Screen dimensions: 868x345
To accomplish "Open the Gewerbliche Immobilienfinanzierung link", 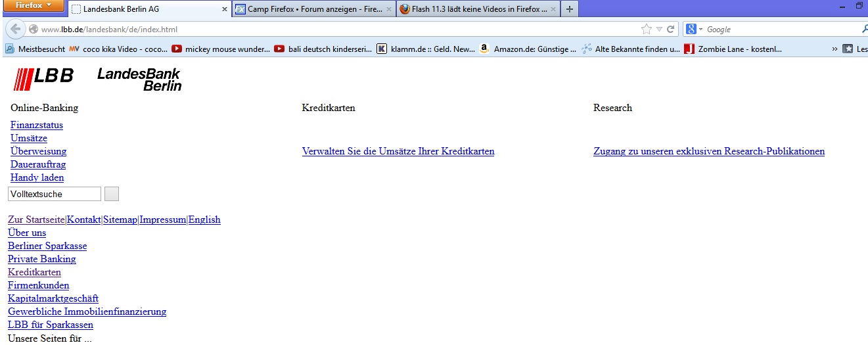I will pyautogui.click(x=87, y=311).
